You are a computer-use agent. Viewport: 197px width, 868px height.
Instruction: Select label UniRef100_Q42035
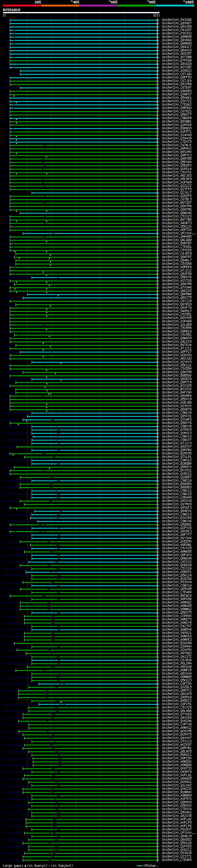[x=177, y=816]
